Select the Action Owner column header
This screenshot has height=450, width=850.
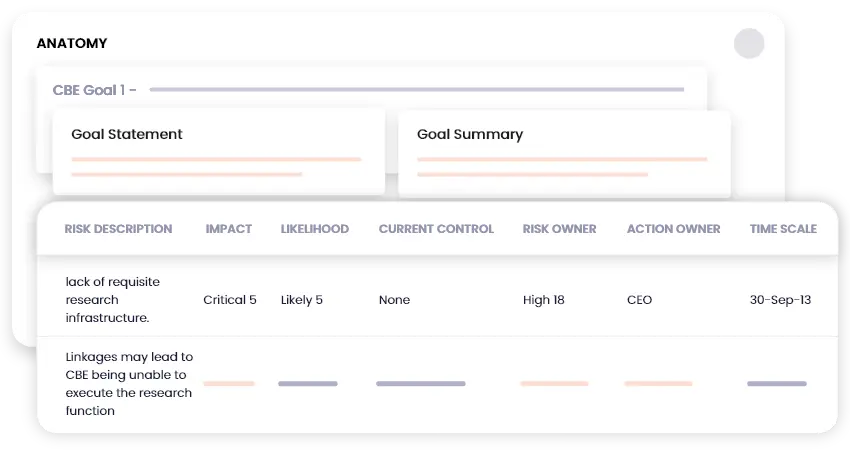(673, 229)
